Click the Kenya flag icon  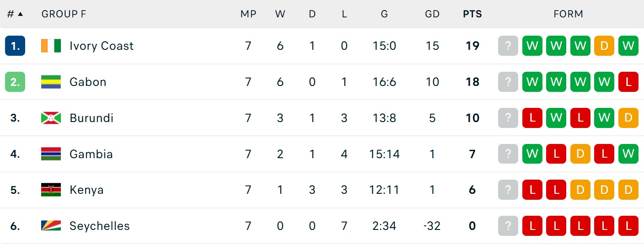[51, 190]
